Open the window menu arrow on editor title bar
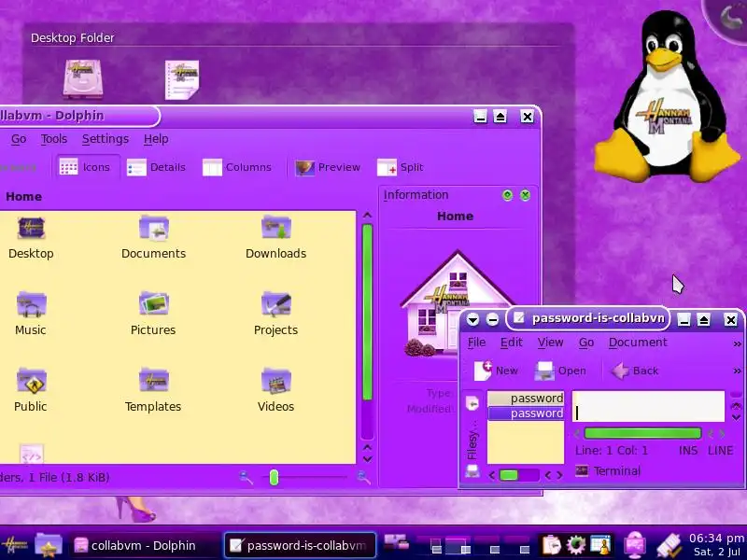The height and width of the screenshot is (560, 747). tap(472, 319)
